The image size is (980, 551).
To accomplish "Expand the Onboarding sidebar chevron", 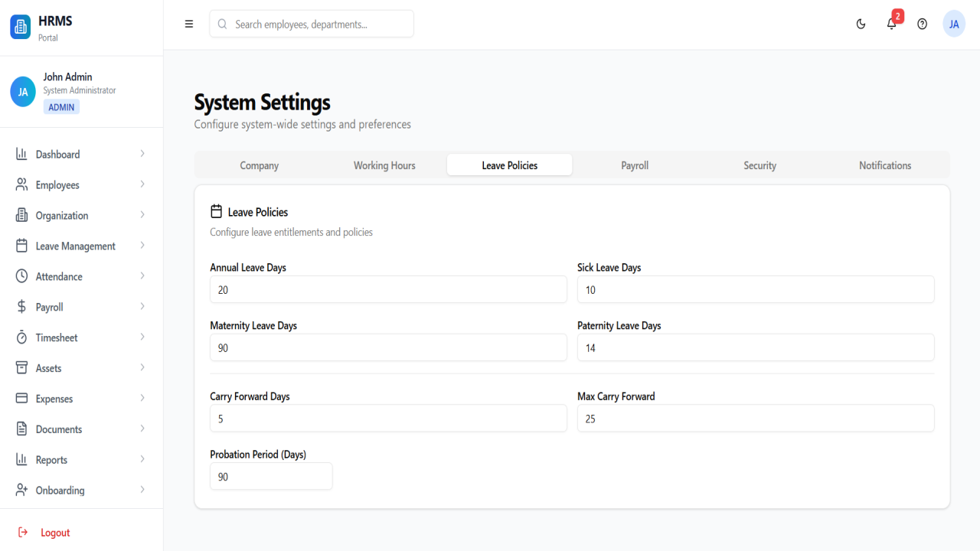I will 142,490.
